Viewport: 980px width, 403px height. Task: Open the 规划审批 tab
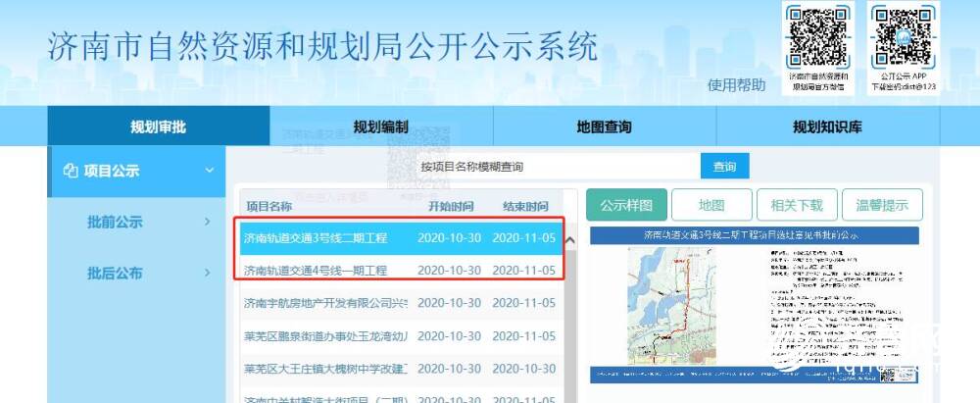pos(158,126)
